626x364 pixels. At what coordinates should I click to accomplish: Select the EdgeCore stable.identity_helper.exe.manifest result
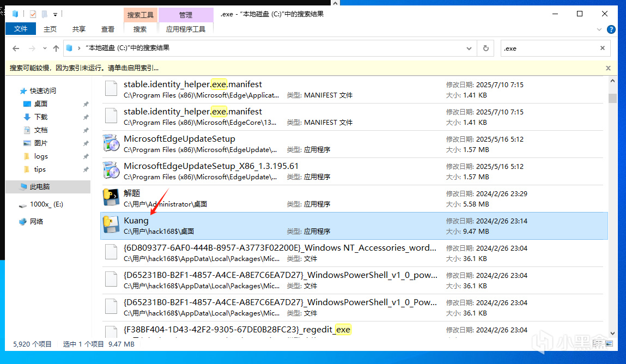(x=352, y=117)
